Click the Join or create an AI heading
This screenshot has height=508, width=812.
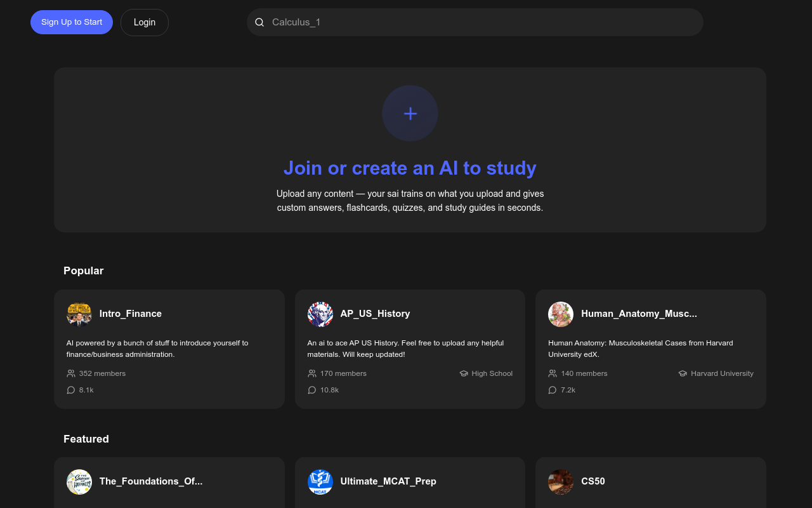410,168
